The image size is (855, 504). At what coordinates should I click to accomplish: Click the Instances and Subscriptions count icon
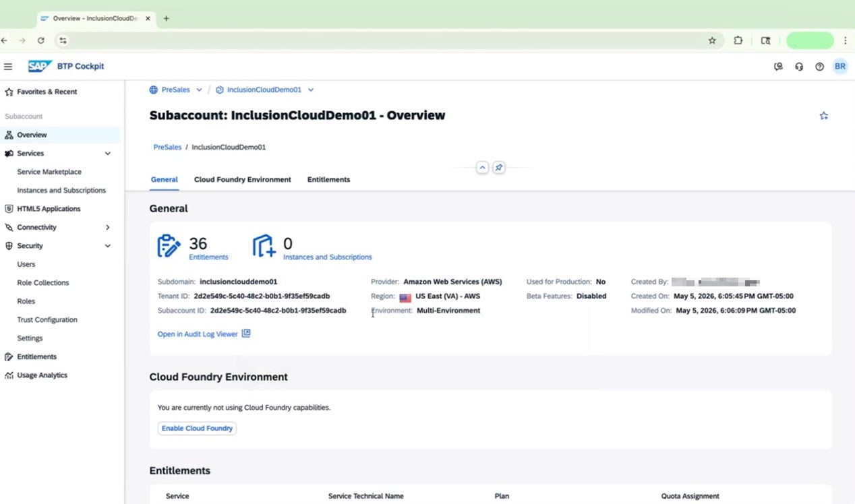tap(264, 247)
